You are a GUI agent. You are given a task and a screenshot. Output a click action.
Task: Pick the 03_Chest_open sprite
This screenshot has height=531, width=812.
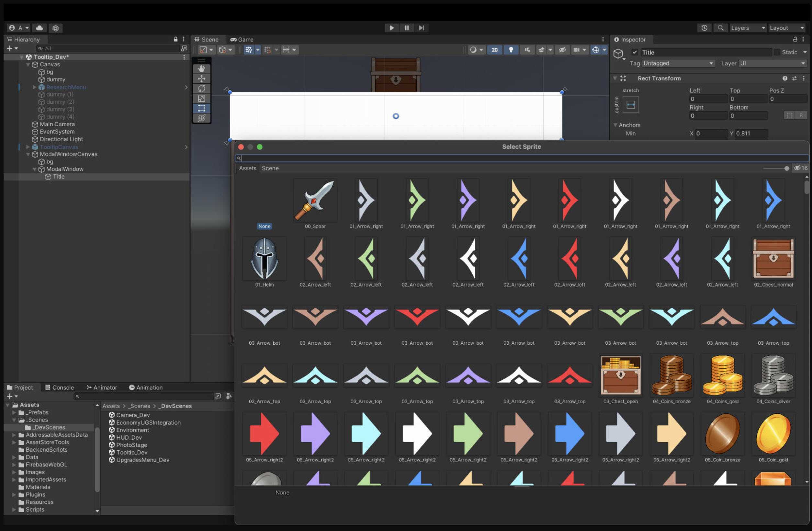click(x=621, y=375)
